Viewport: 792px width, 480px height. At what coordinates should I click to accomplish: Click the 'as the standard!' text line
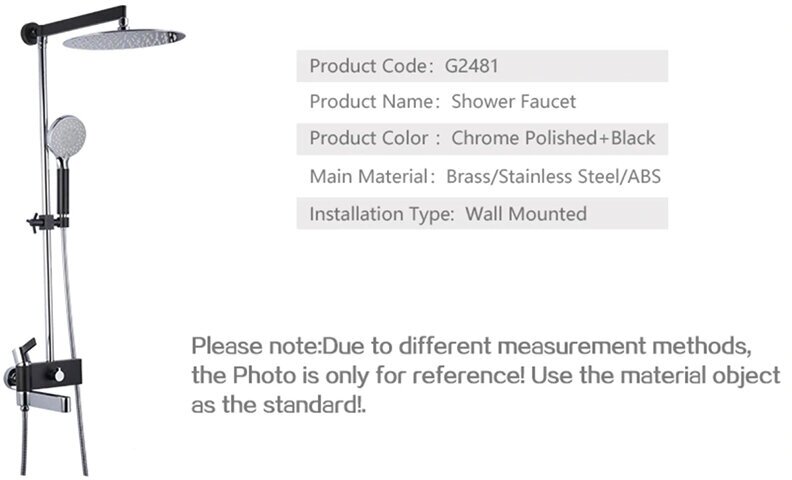[278, 405]
